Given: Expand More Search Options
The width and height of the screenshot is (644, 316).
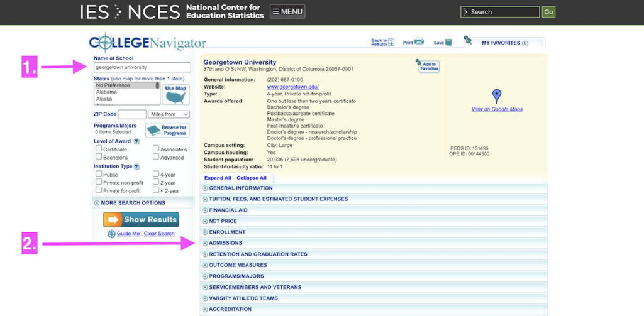Looking at the screenshot, I should (130, 203).
